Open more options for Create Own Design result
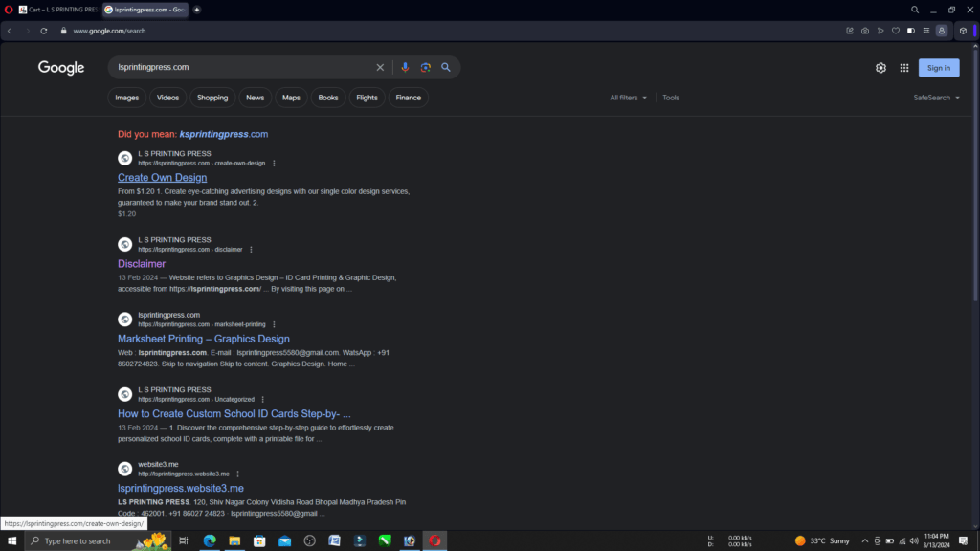 click(x=274, y=163)
